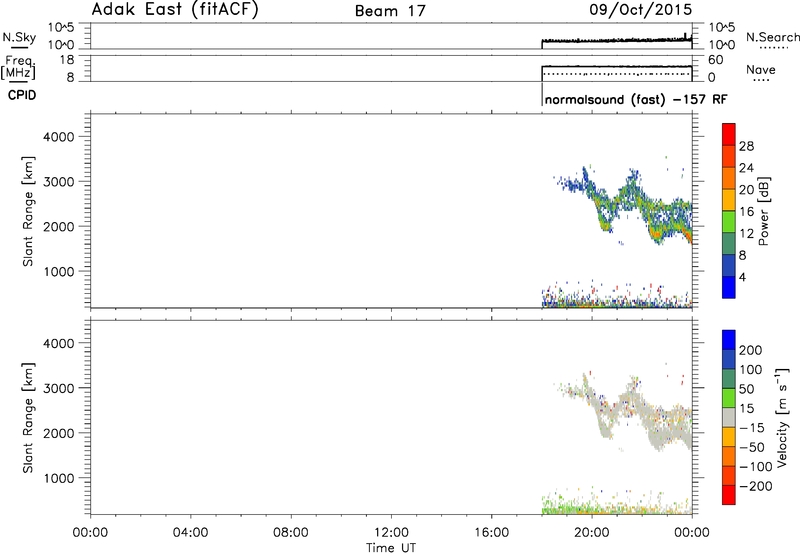This screenshot has width=800, height=554.
Task: Click the '08:00' time axis tick label
Action: (291, 533)
